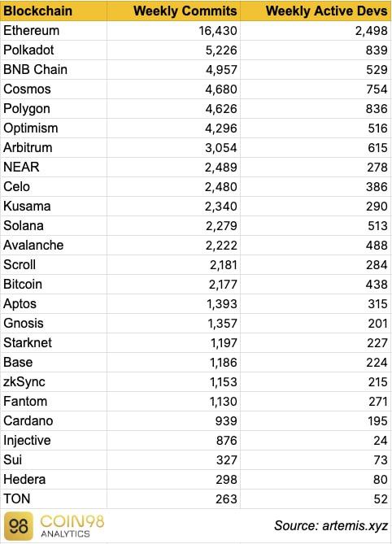Click the Coin98 logo icon
Screen dimensions: 392x544
19,526
